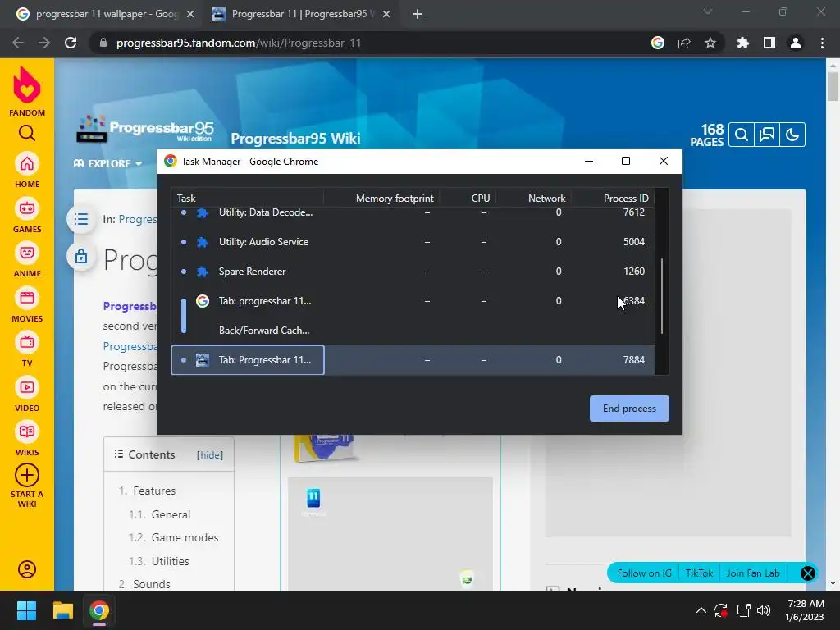
Task: Open Chrome extensions puzzle icon
Action: (742, 43)
